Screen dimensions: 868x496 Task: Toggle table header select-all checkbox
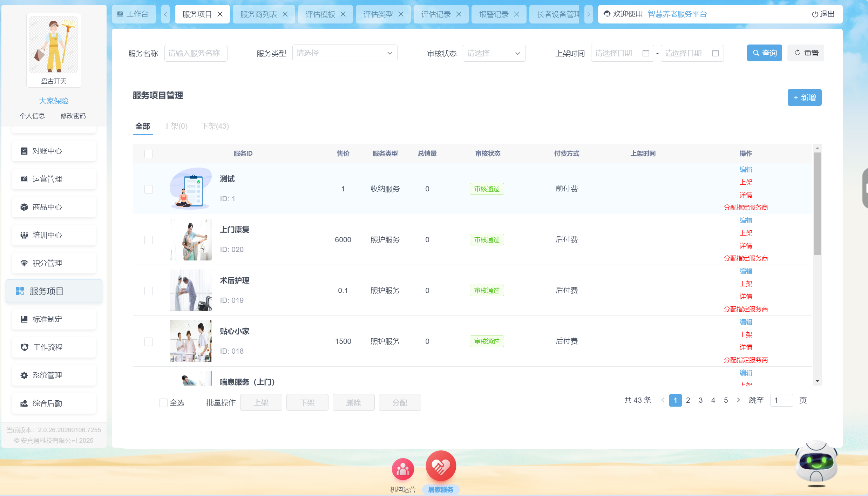tap(149, 154)
